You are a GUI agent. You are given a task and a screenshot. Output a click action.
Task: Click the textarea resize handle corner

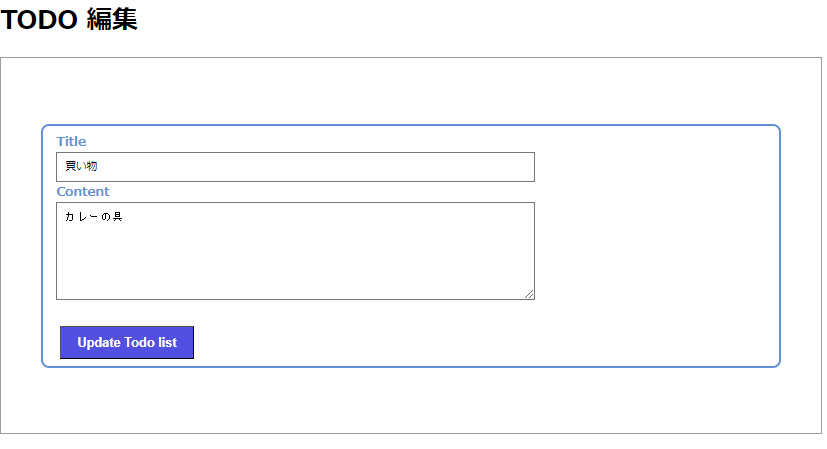click(529, 294)
